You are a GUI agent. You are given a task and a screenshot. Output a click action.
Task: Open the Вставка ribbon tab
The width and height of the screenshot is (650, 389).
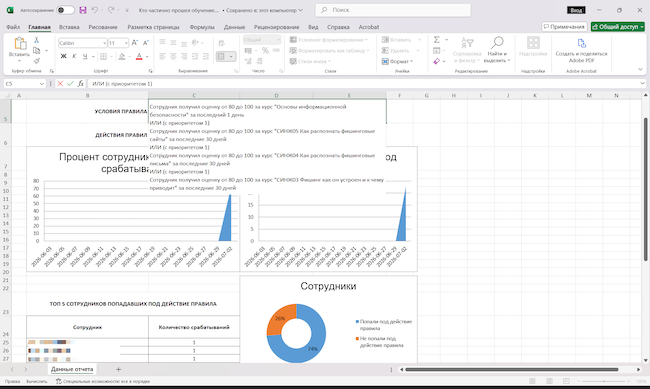point(69,27)
